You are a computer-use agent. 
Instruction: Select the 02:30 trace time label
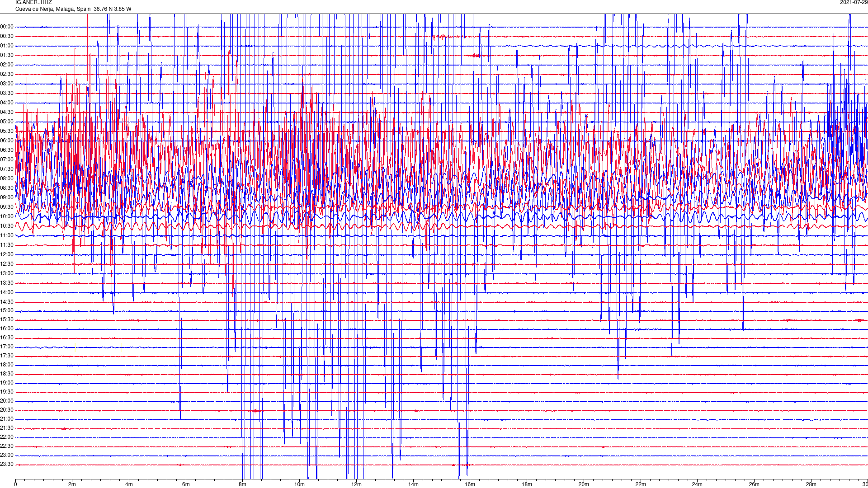tap(7, 75)
